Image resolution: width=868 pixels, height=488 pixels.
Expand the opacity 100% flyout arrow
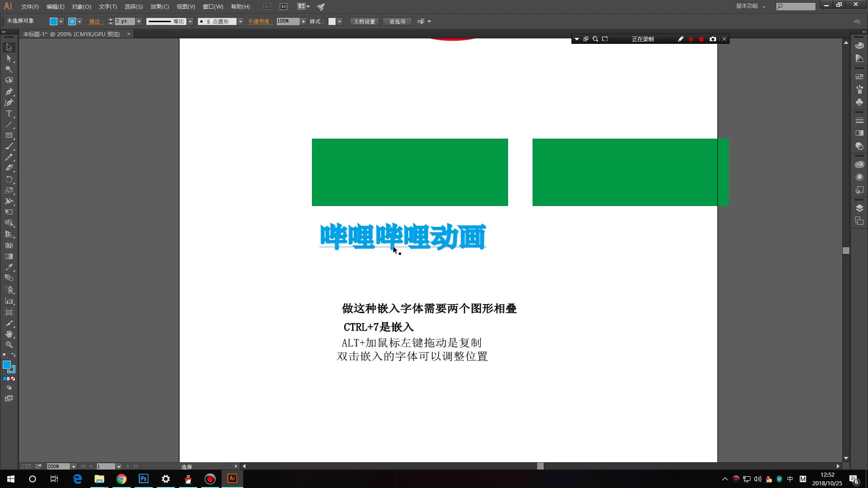[303, 22]
